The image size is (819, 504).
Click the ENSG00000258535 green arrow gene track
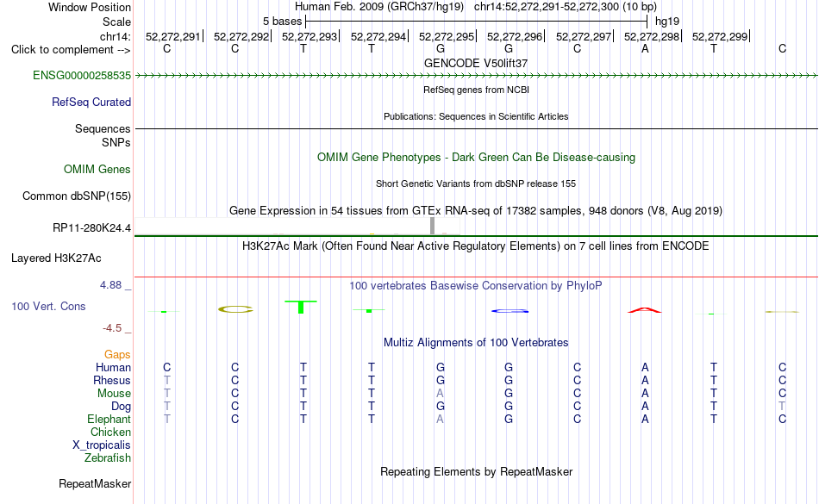[x=477, y=76]
